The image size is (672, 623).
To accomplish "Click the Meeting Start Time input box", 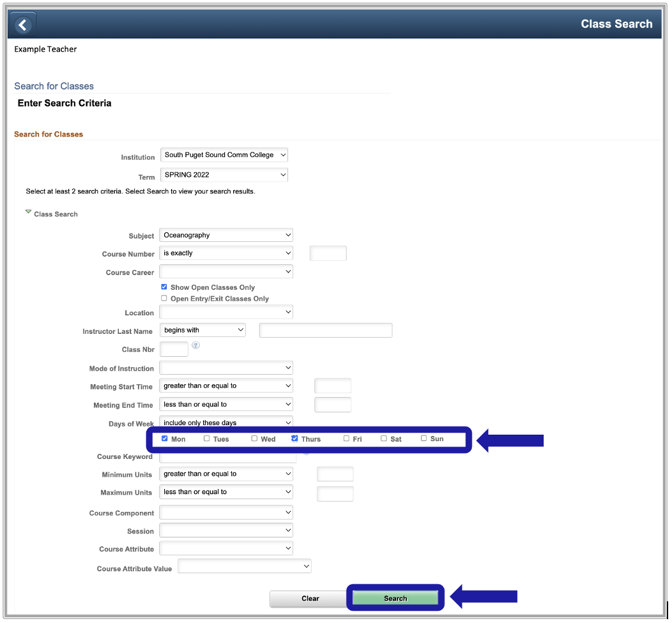I will [x=333, y=386].
